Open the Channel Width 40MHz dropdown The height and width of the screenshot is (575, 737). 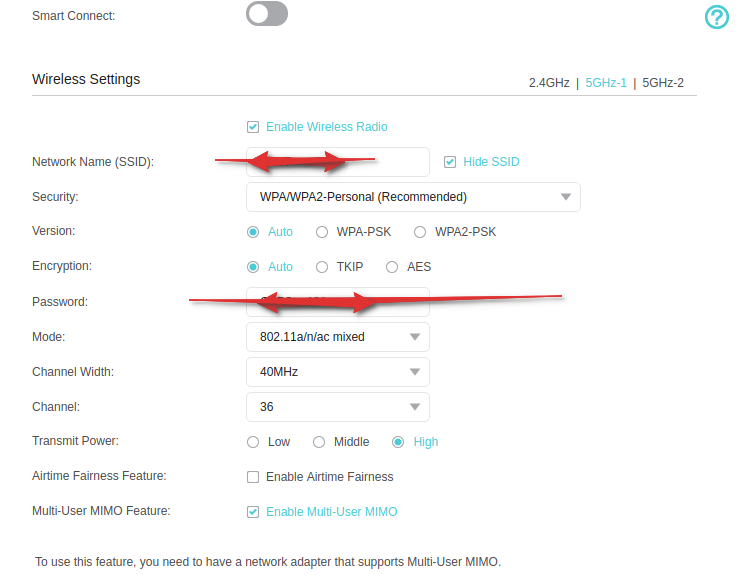337,372
